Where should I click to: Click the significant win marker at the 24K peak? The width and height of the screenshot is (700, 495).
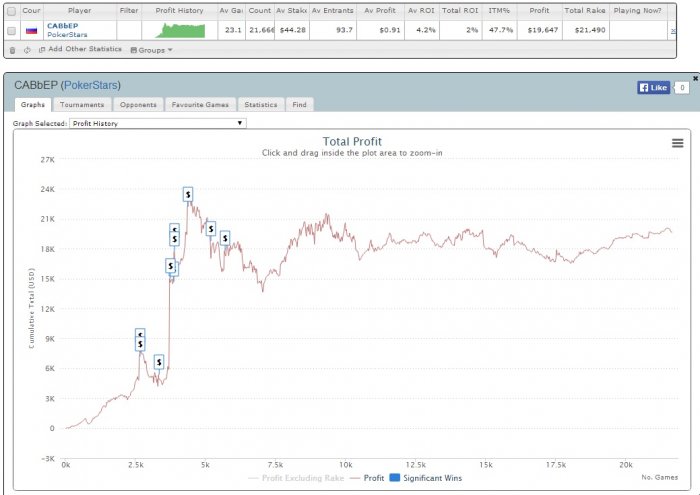click(188, 195)
